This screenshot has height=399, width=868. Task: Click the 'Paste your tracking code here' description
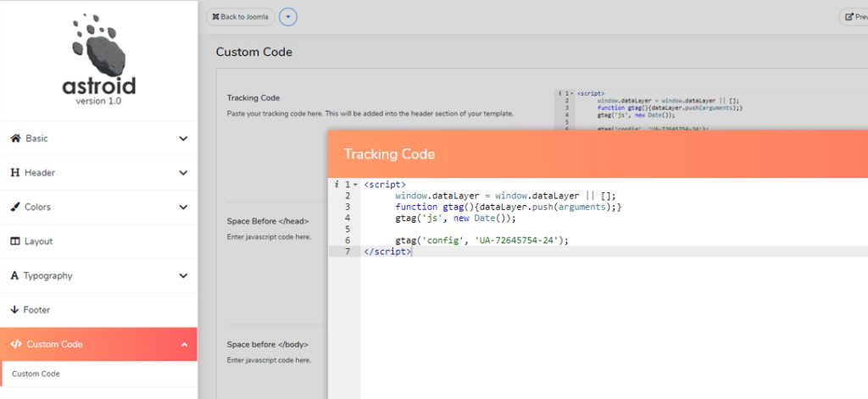(370, 114)
